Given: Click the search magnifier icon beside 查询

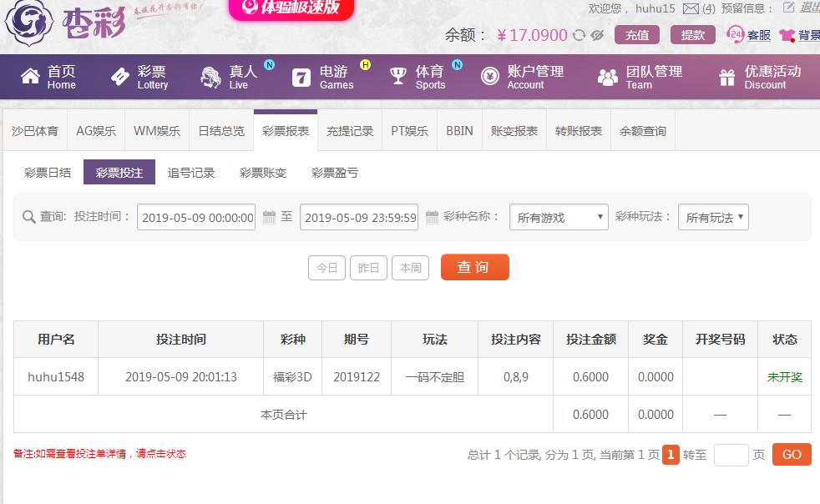Looking at the screenshot, I should point(28,216).
